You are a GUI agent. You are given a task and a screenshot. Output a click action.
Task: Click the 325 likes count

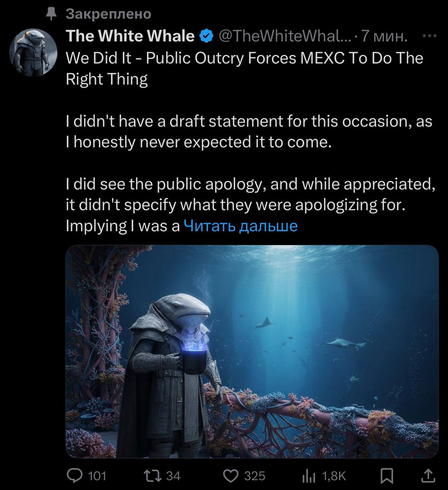[255, 476]
